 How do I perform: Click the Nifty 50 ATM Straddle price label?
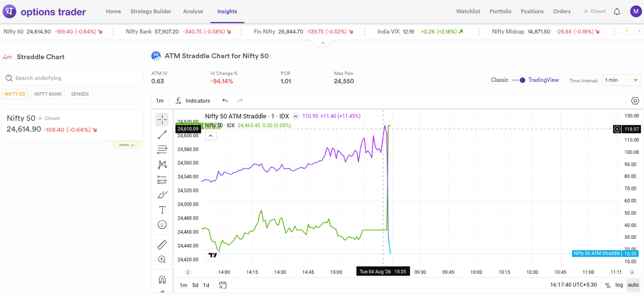pyautogui.click(x=605, y=254)
